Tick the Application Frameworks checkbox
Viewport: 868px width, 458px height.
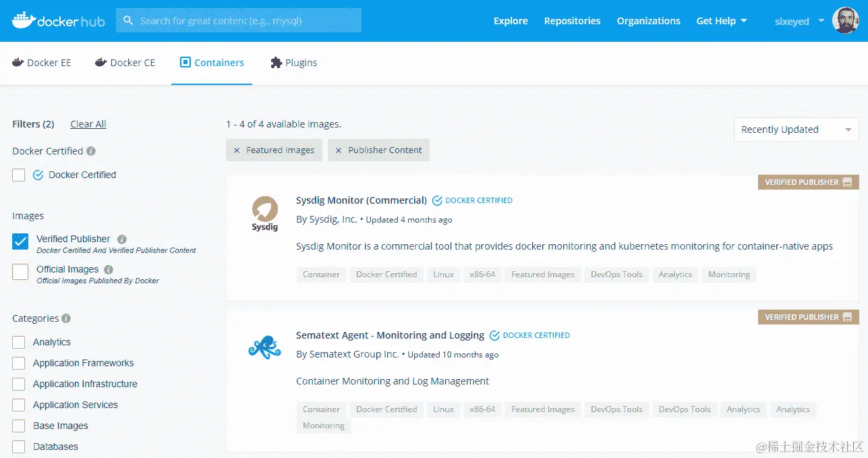[x=19, y=364]
